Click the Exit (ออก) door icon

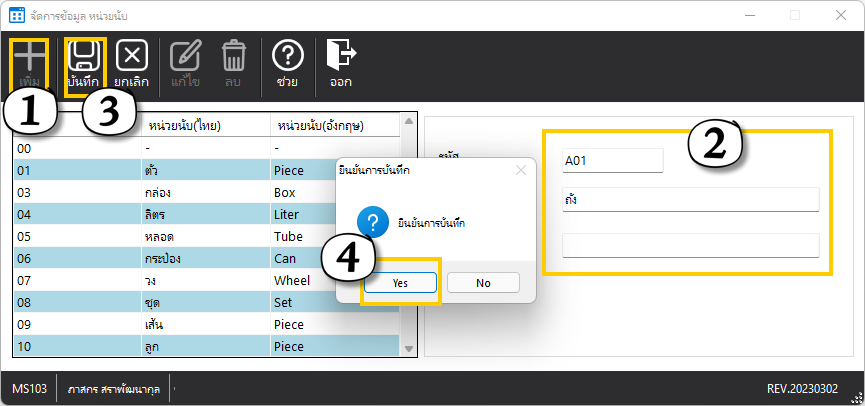(x=341, y=56)
